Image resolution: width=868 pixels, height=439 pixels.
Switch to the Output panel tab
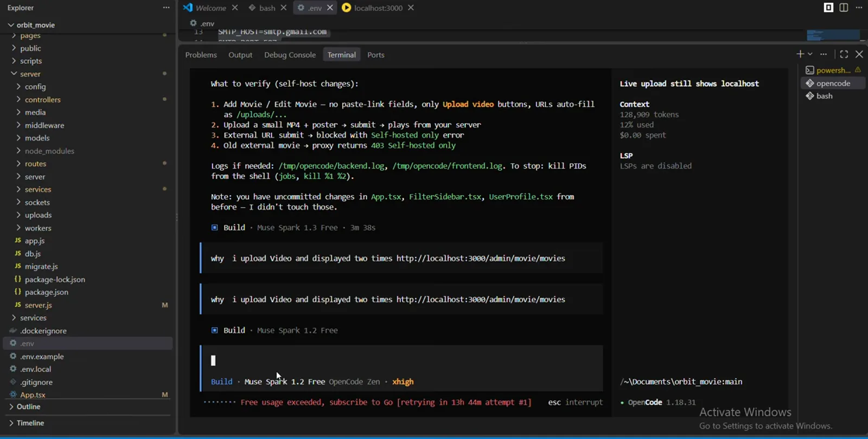[x=240, y=55]
